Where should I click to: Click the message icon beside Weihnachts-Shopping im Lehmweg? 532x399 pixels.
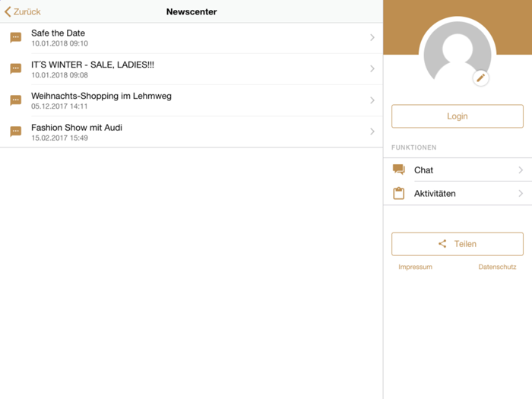tap(16, 100)
